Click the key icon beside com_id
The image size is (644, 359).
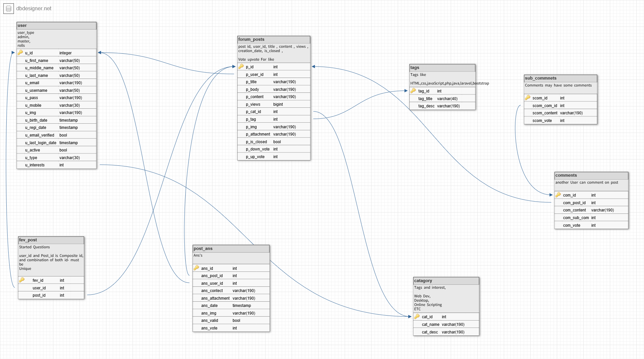coord(558,195)
